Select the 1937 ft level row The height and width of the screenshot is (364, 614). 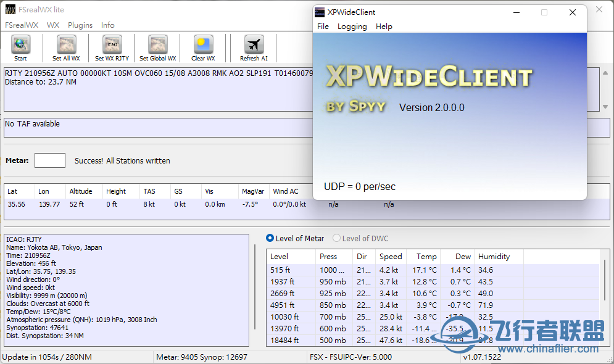(433, 282)
